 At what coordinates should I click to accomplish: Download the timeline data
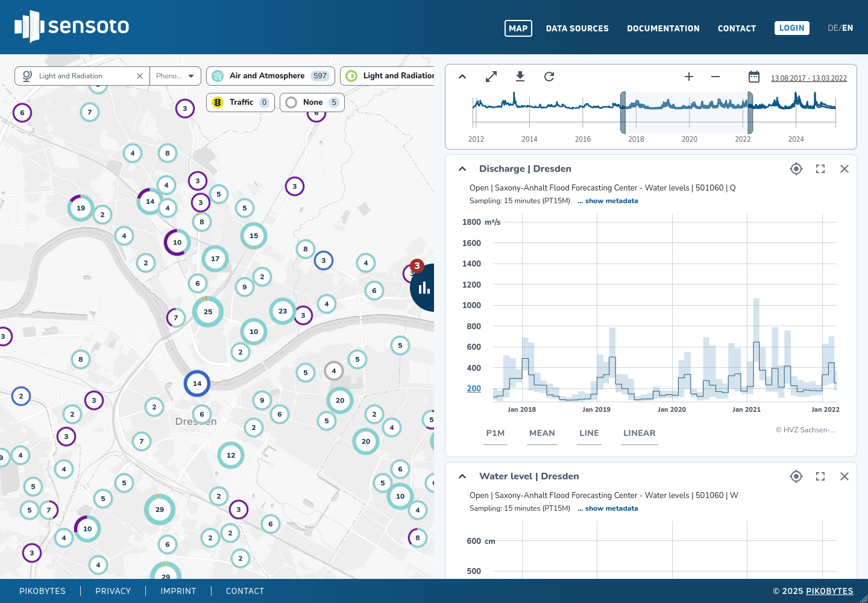520,77
